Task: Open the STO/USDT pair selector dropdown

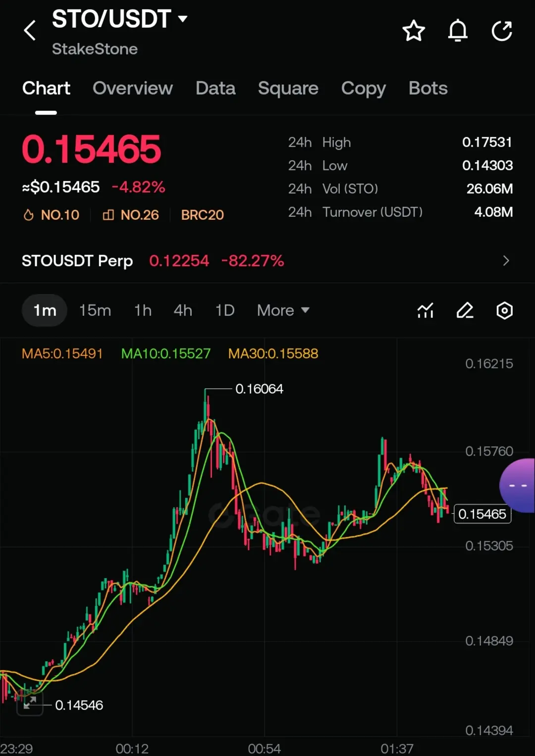Action: (x=183, y=19)
